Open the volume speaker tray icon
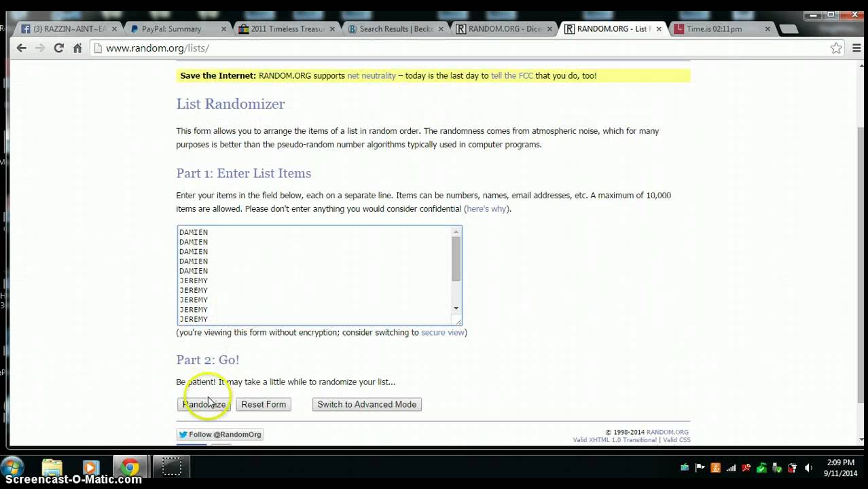This screenshot has width=868, height=489. [x=808, y=468]
